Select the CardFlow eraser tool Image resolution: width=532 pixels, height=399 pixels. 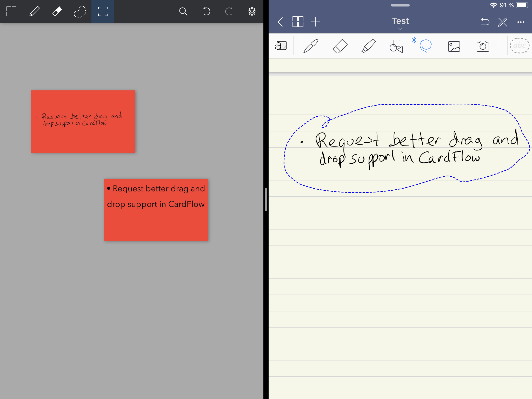pyautogui.click(x=57, y=11)
